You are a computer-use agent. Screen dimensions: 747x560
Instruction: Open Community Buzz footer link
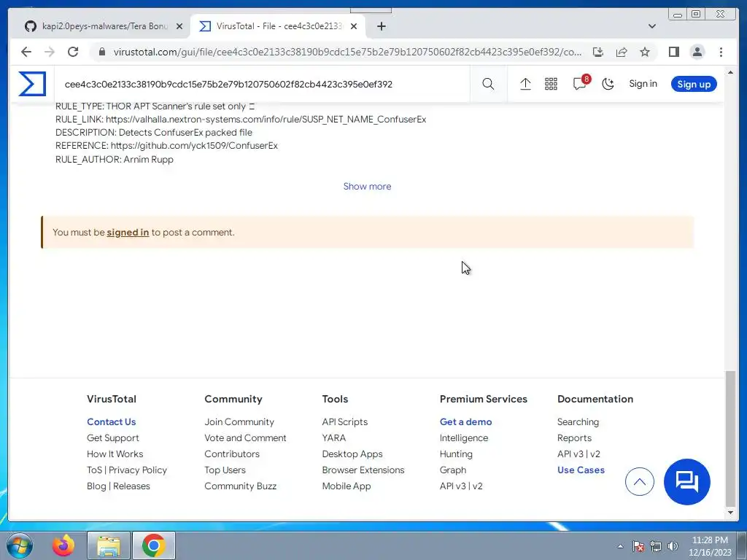[x=241, y=486]
